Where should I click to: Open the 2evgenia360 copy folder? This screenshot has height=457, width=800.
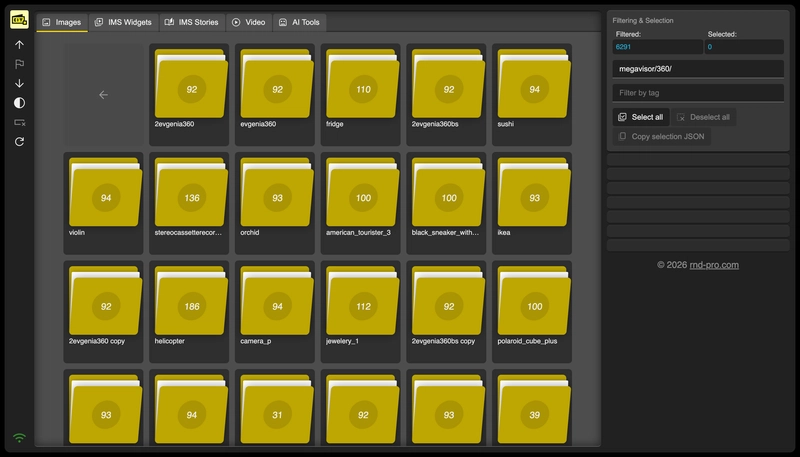(104, 312)
